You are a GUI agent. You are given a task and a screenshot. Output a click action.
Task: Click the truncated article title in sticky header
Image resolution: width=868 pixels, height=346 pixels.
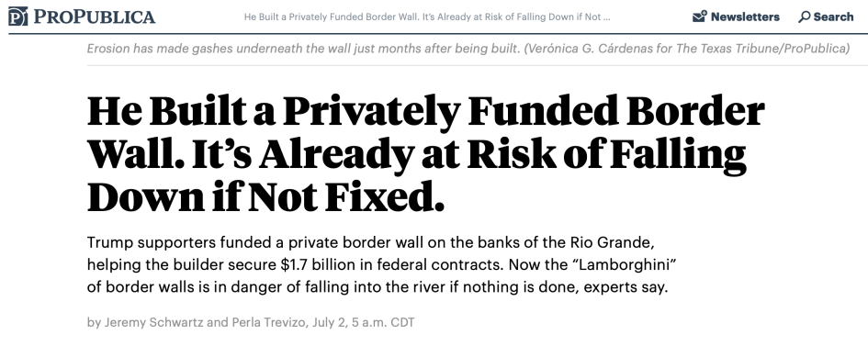point(427,17)
